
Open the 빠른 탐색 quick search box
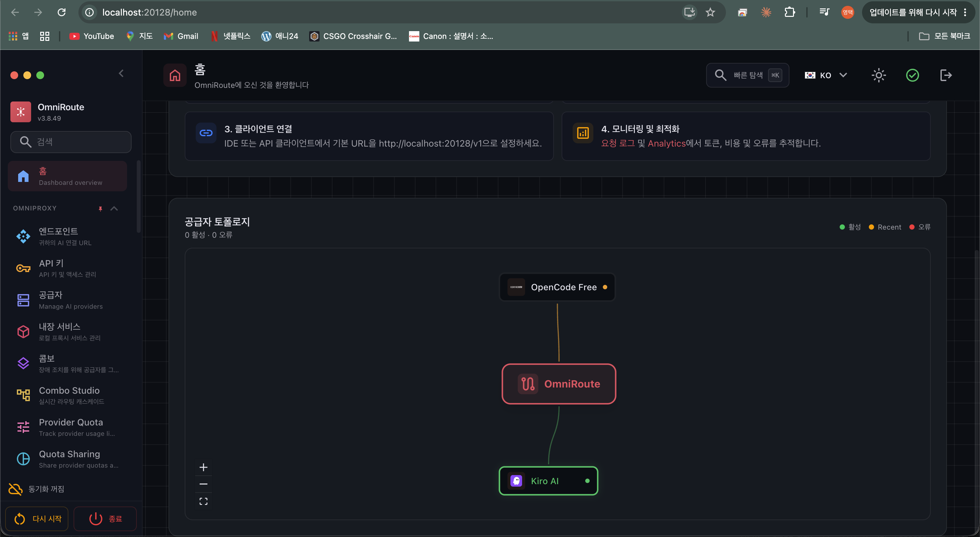coord(748,75)
